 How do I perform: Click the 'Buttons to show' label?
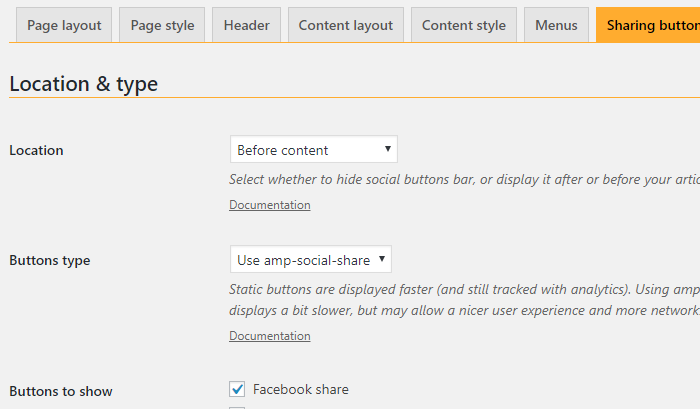[x=61, y=392]
